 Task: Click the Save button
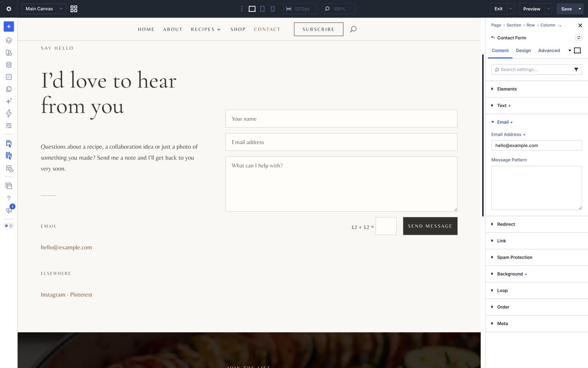click(566, 9)
